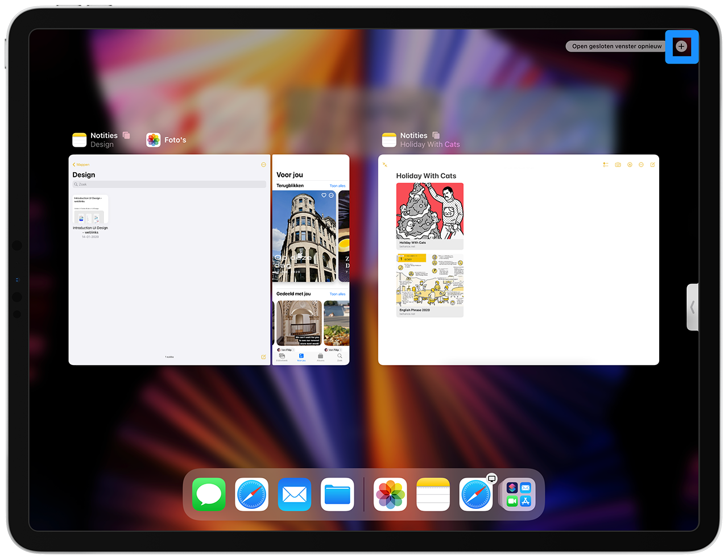Switch to the Albums tab in Photos
The height and width of the screenshot is (560, 728).
pyautogui.click(x=321, y=357)
